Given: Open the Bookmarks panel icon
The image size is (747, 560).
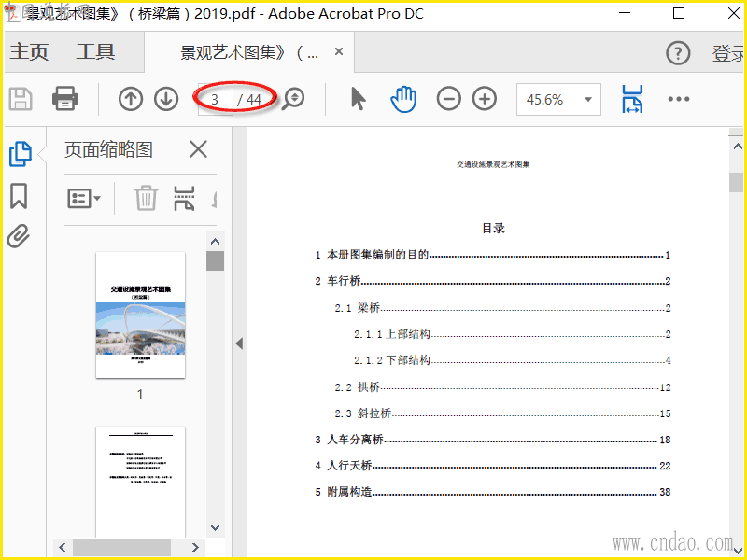Looking at the screenshot, I should (x=19, y=196).
